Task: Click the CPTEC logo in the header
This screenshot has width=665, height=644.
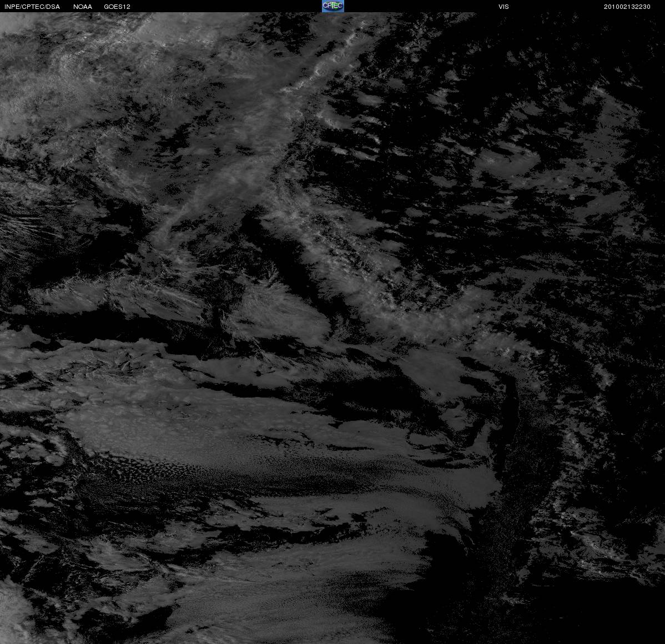Action: coord(333,6)
